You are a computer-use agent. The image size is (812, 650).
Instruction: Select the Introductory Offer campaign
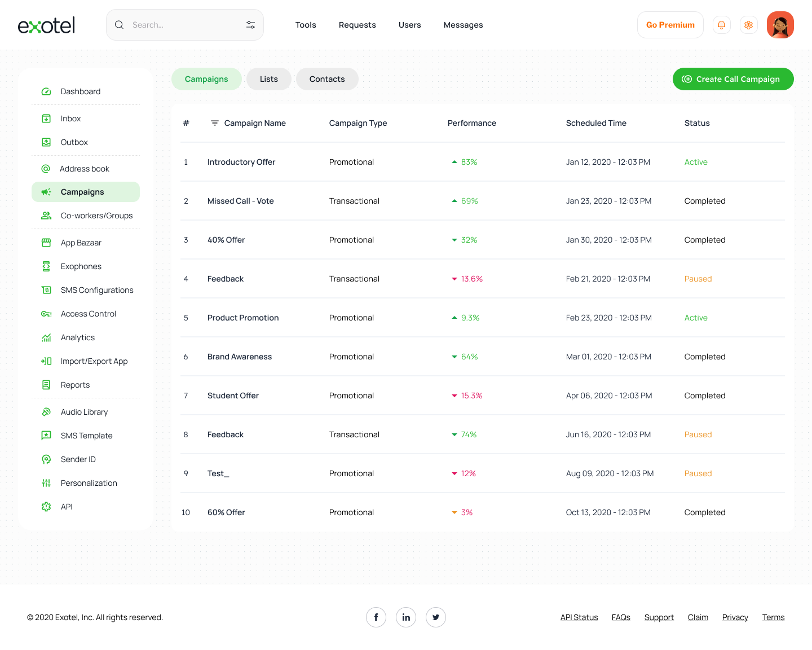pos(241,162)
